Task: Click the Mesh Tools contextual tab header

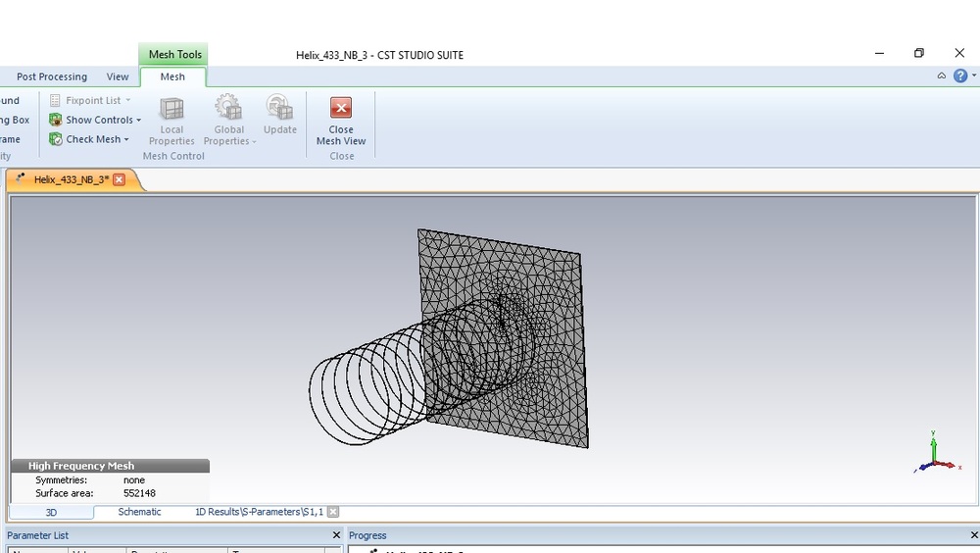Action: tap(173, 55)
